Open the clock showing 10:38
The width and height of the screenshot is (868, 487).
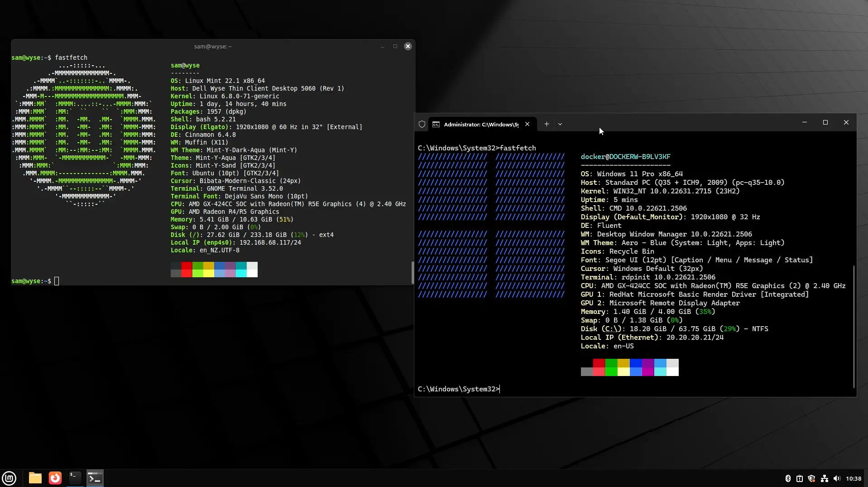coord(854,478)
